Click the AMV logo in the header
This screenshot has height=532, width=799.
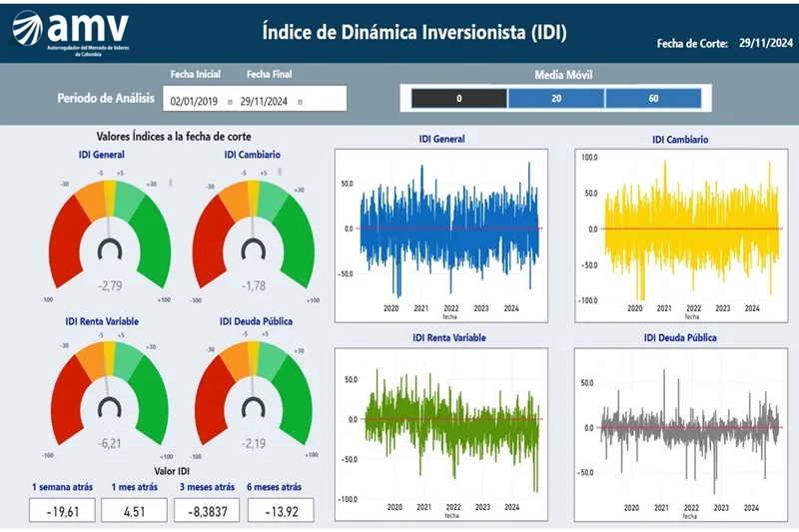[75, 33]
